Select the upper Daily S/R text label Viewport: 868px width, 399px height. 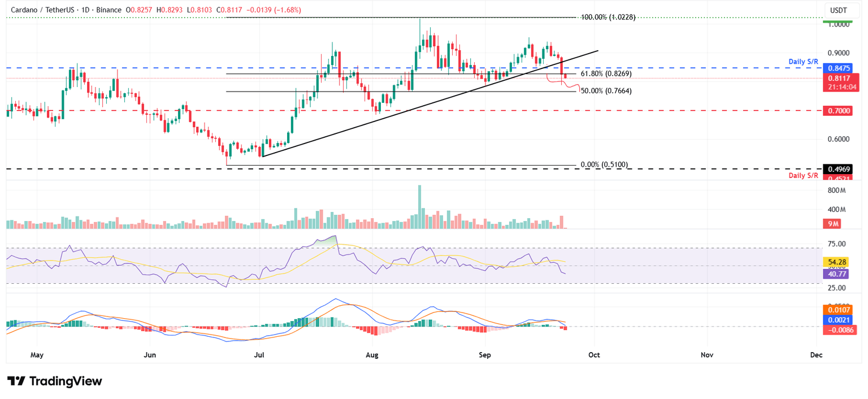[x=804, y=61]
